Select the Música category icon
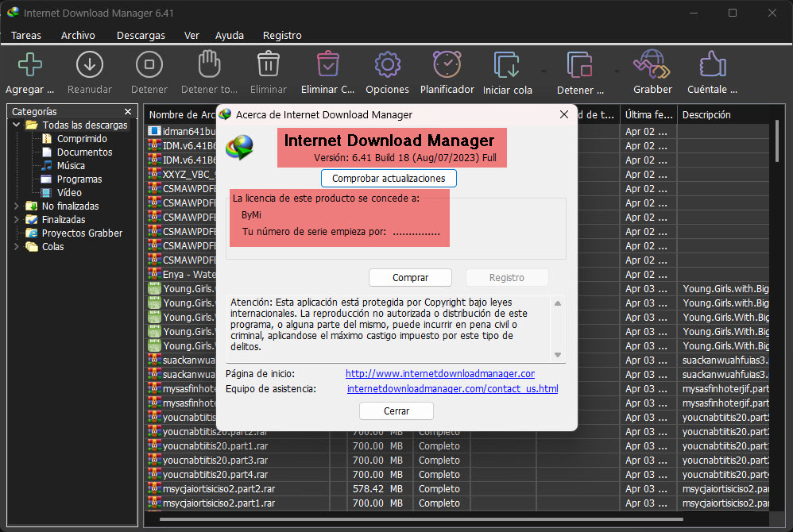The width and height of the screenshot is (793, 532). pyautogui.click(x=47, y=166)
